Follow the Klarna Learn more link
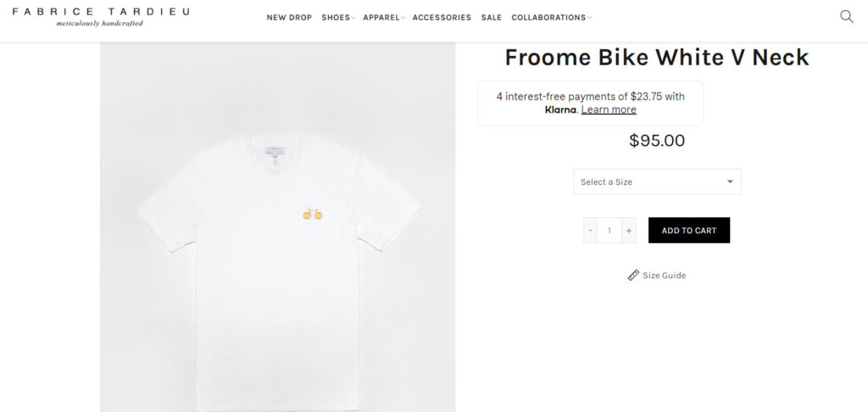This screenshot has height=412, width=868. pos(609,109)
